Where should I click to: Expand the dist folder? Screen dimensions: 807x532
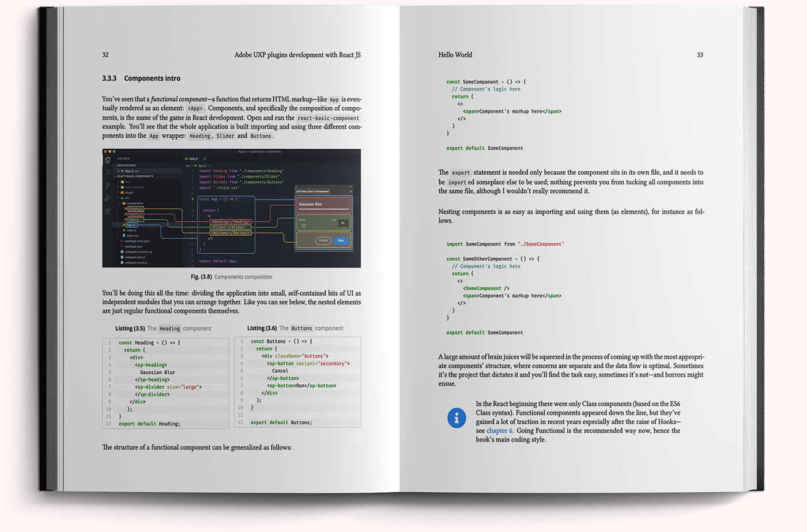pyautogui.click(x=119, y=182)
